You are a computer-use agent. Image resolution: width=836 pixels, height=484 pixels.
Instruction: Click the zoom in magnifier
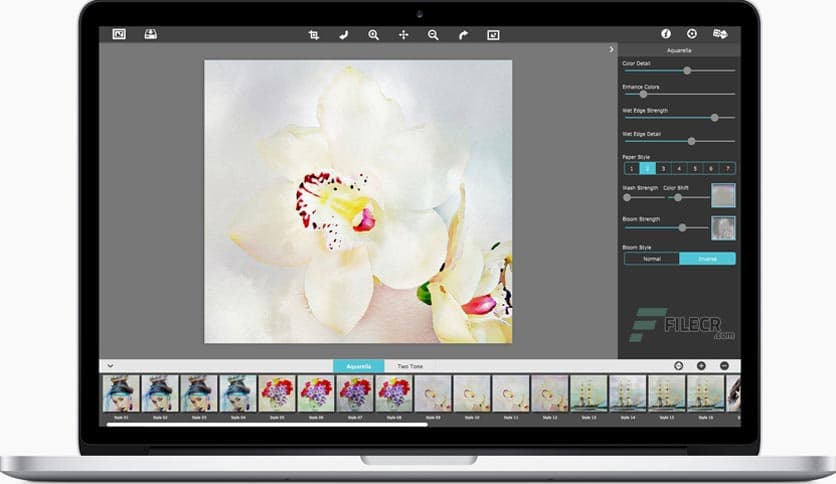point(373,35)
